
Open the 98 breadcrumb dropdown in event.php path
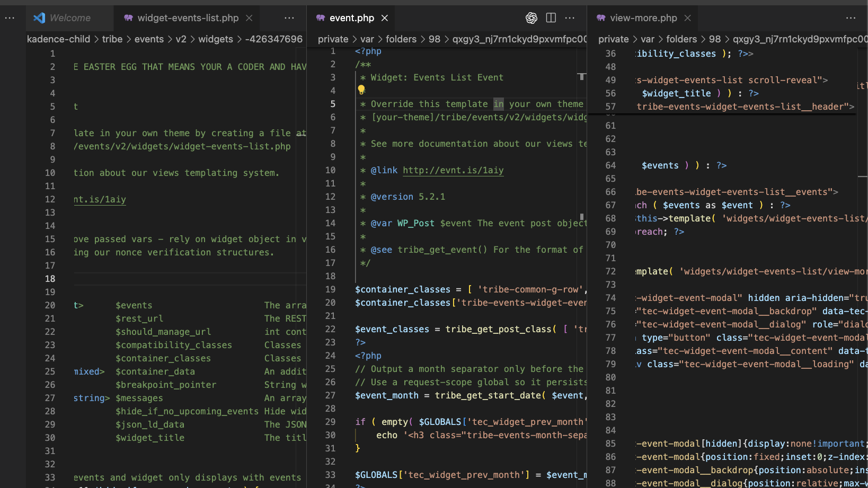(435, 39)
